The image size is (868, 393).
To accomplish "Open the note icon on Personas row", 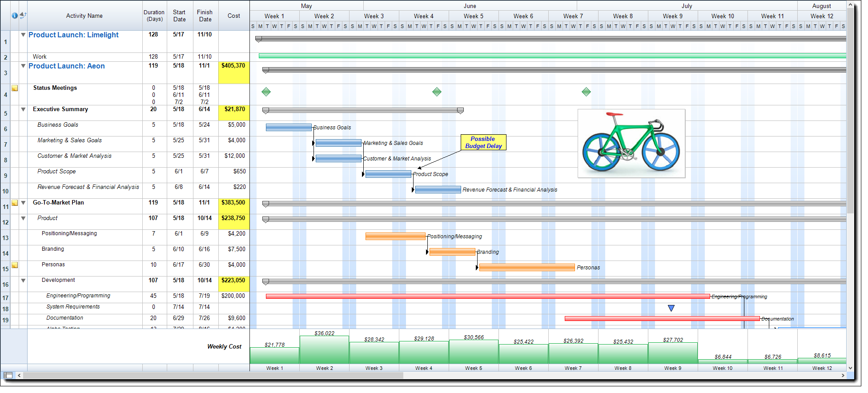I will pyautogui.click(x=15, y=265).
